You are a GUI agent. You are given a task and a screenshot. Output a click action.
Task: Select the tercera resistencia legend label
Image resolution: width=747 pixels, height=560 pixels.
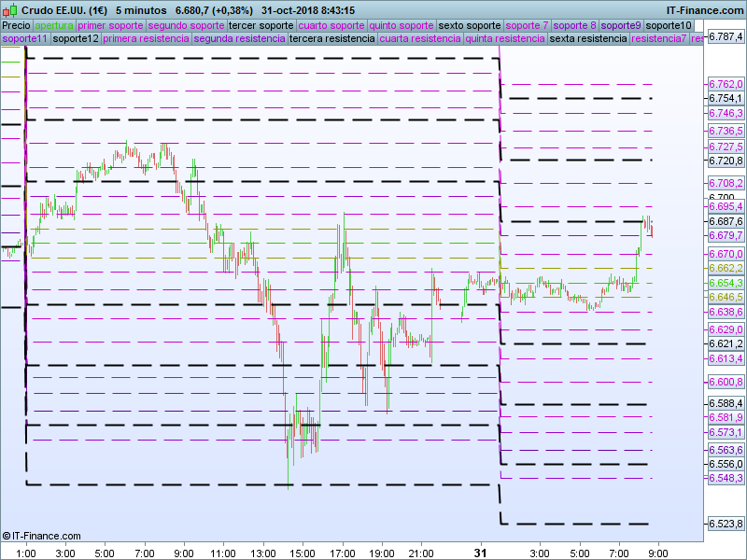pos(332,38)
